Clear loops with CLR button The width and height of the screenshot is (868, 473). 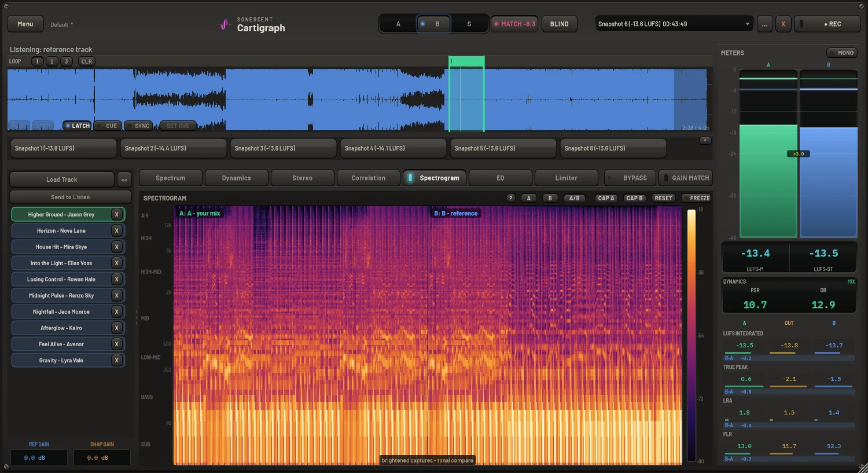point(87,61)
